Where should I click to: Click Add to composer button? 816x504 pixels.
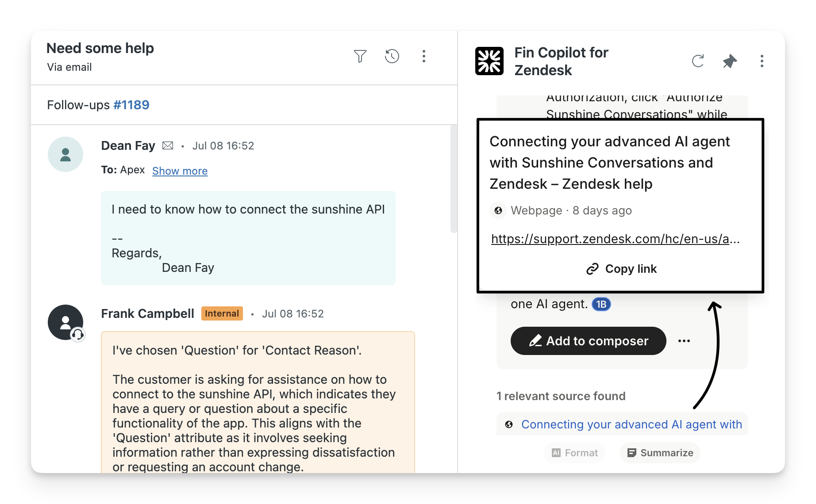click(588, 341)
